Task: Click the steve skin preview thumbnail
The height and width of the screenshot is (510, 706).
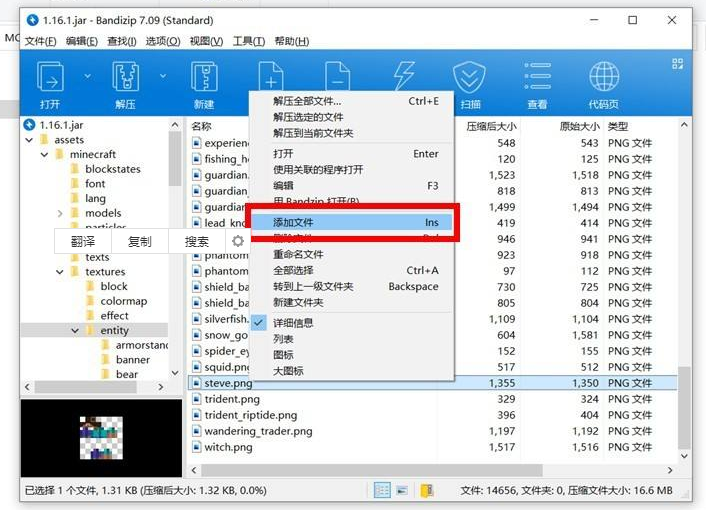Action: 101,438
